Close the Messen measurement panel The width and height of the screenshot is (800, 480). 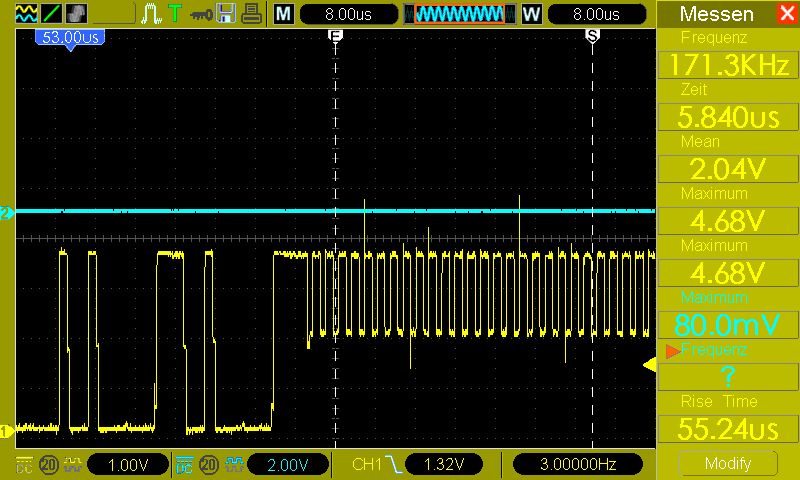click(x=787, y=14)
